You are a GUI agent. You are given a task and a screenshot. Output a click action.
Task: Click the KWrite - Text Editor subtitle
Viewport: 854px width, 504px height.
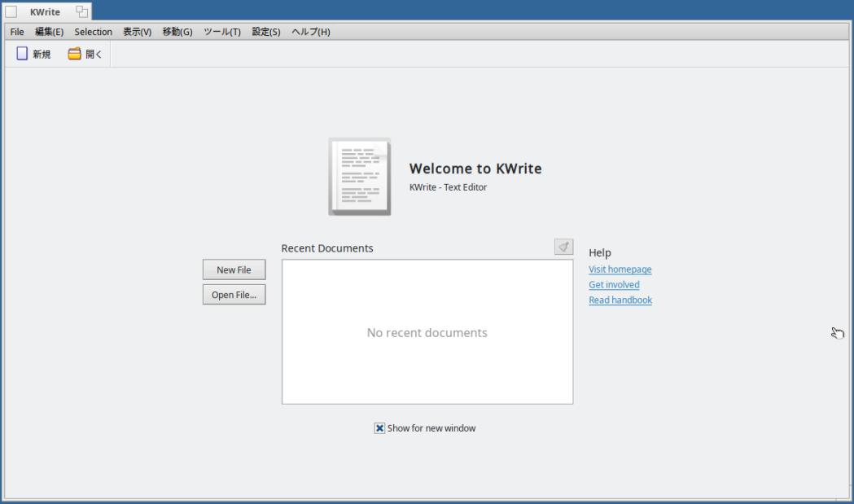pos(448,187)
